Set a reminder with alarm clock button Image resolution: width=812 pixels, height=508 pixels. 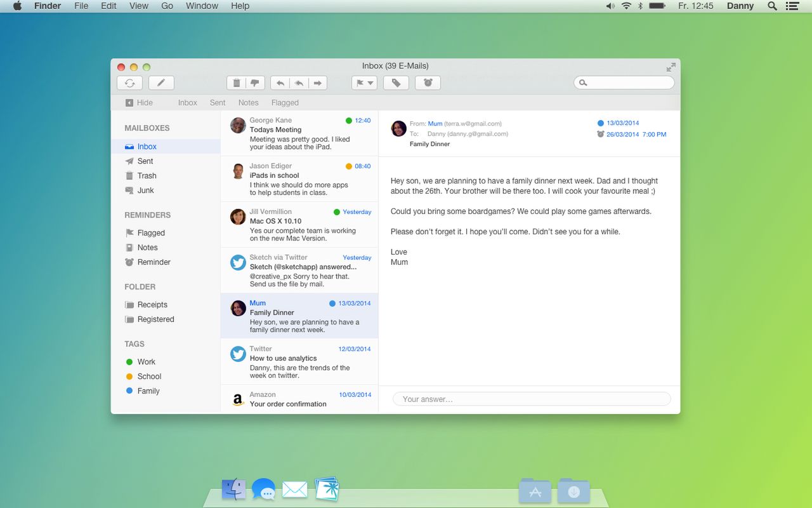[x=428, y=83]
